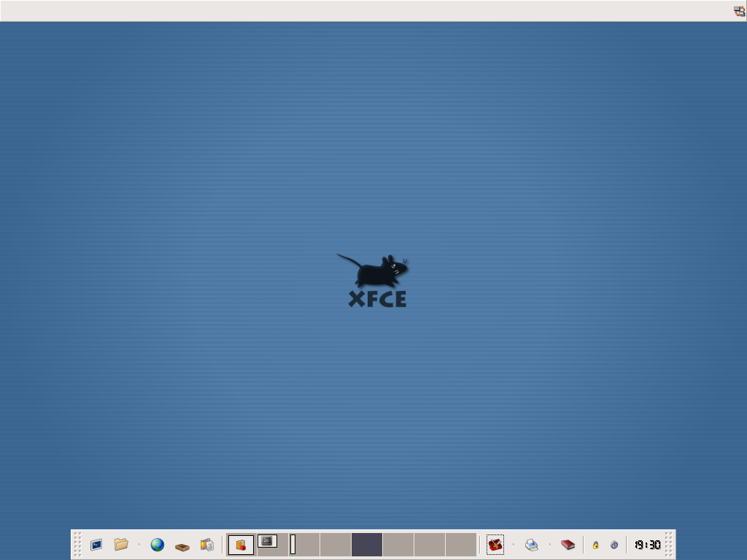Image resolution: width=747 pixels, height=560 pixels.
Task: Open the file manager folder icon
Action: (121, 545)
